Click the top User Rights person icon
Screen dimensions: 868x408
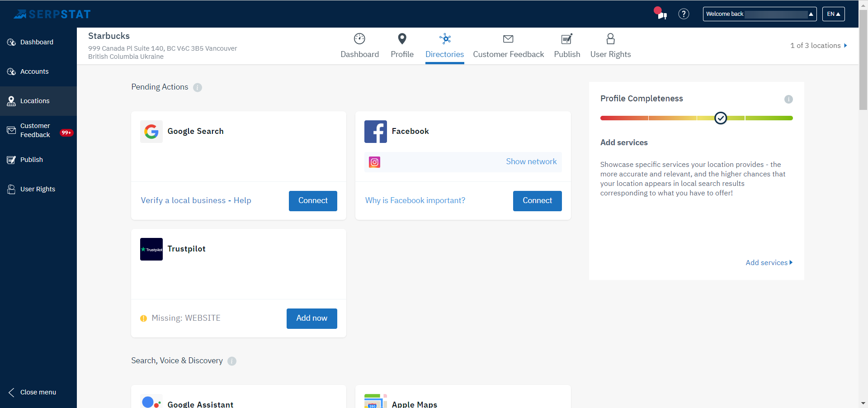610,39
